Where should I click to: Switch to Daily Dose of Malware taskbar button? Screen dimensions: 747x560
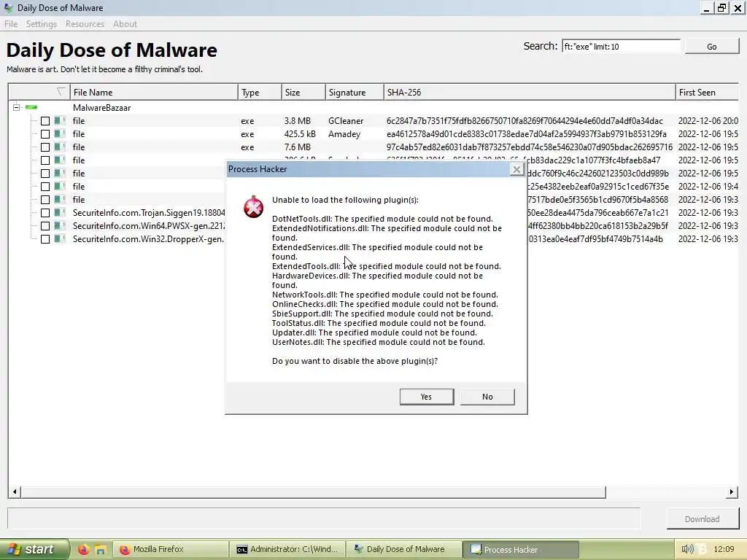(x=404, y=550)
